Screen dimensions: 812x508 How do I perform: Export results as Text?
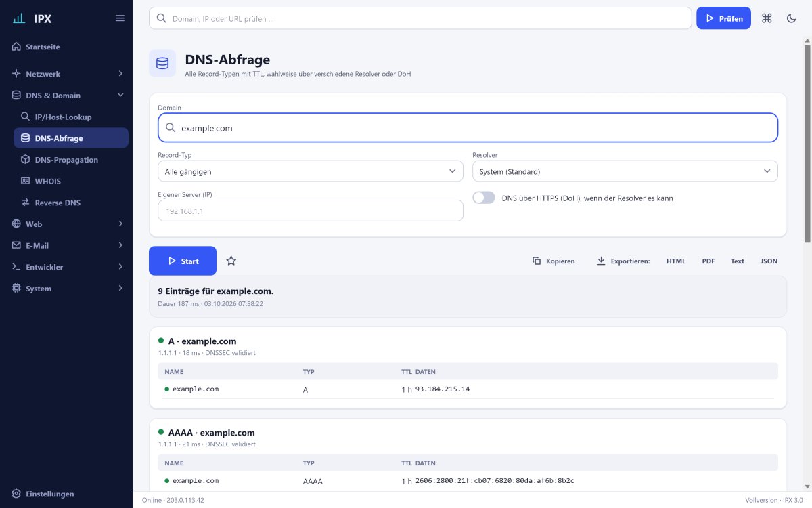[738, 261]
